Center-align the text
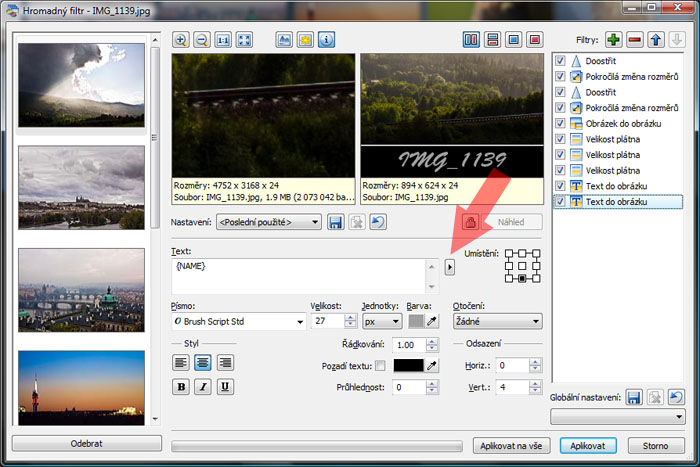This screenshot has height=467, width=700. coord(204,363)
